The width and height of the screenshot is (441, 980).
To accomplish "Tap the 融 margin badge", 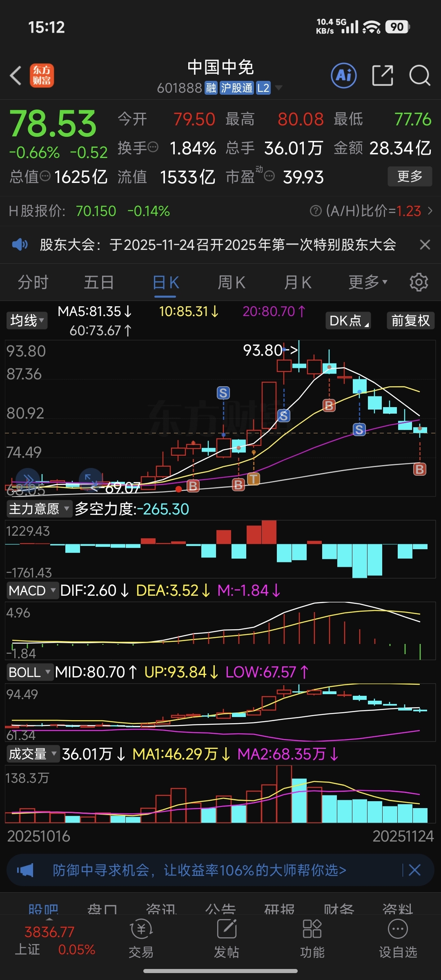I will (211, 88).
